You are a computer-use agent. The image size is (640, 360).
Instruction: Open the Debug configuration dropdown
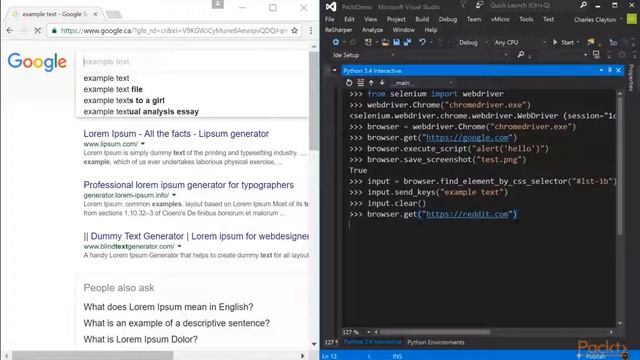coord(473,42)
